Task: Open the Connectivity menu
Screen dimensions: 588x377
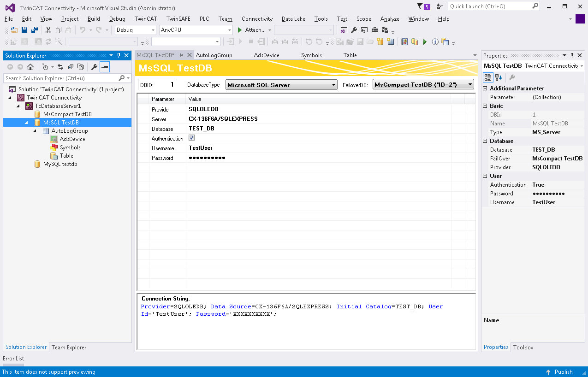Action: click(257, 19)
